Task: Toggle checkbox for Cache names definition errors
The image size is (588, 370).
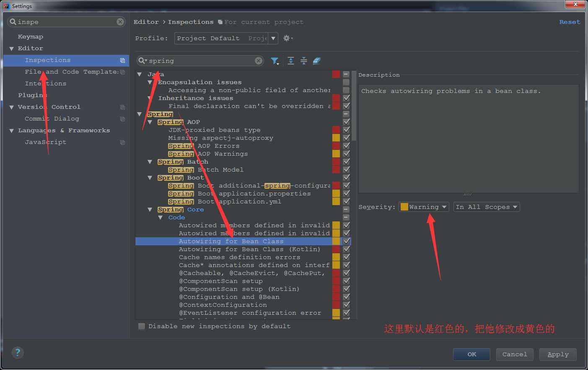Action: tap(346, 257)
